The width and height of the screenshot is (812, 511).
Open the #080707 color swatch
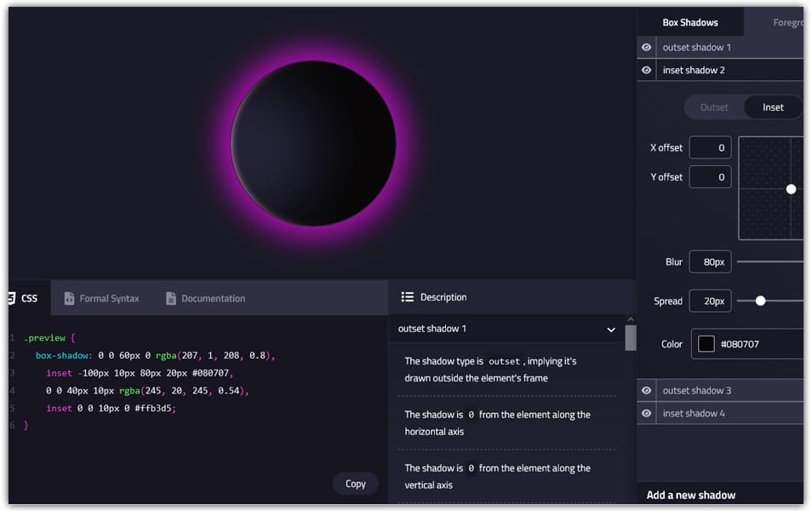(706, 344)
